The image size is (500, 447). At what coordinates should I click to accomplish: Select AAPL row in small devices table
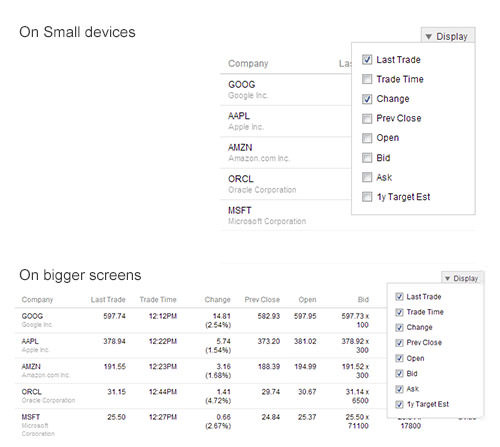tap(286, 121)
